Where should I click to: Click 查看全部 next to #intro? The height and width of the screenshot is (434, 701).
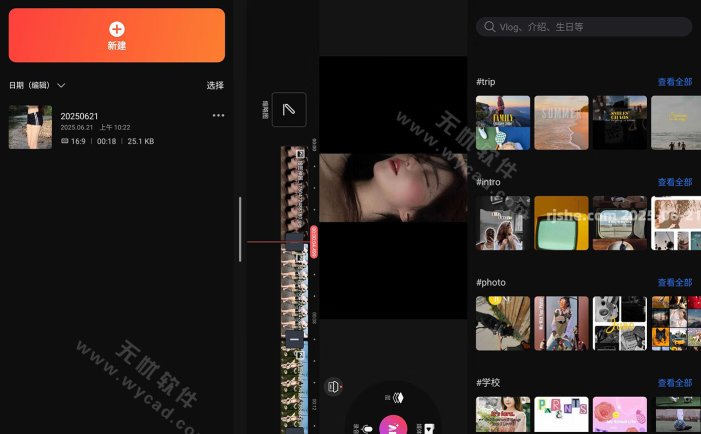[675, 182]
